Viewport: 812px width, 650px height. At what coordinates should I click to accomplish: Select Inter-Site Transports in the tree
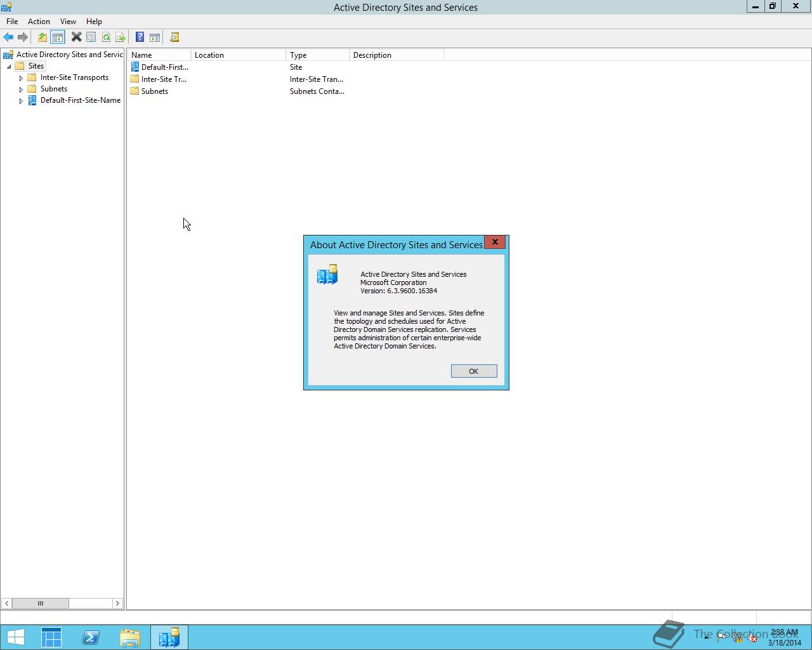(74, 77)
